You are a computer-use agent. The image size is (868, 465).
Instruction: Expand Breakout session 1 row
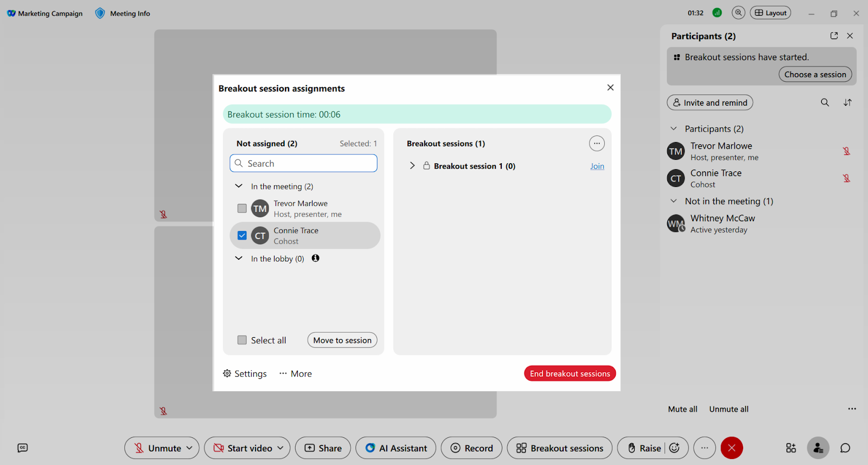[x=412, y=166]
